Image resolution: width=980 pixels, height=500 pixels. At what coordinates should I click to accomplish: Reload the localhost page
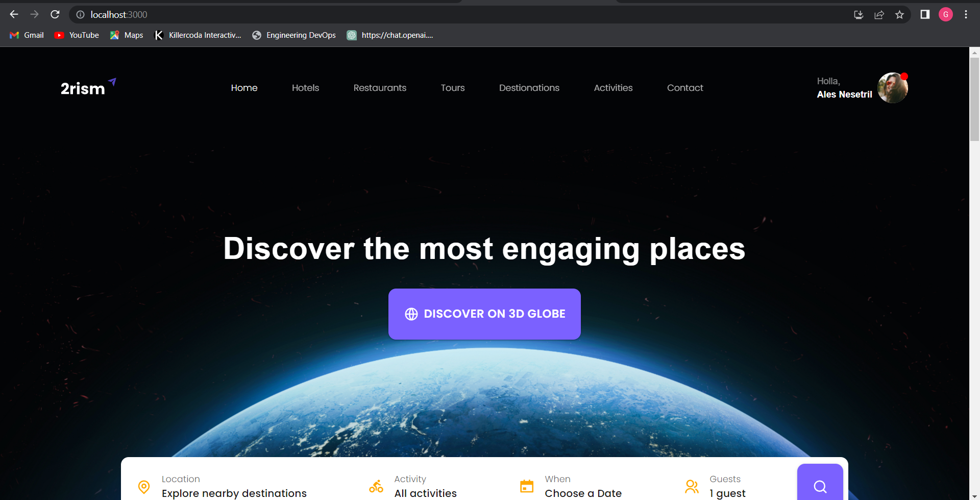(x=55, y=14)
